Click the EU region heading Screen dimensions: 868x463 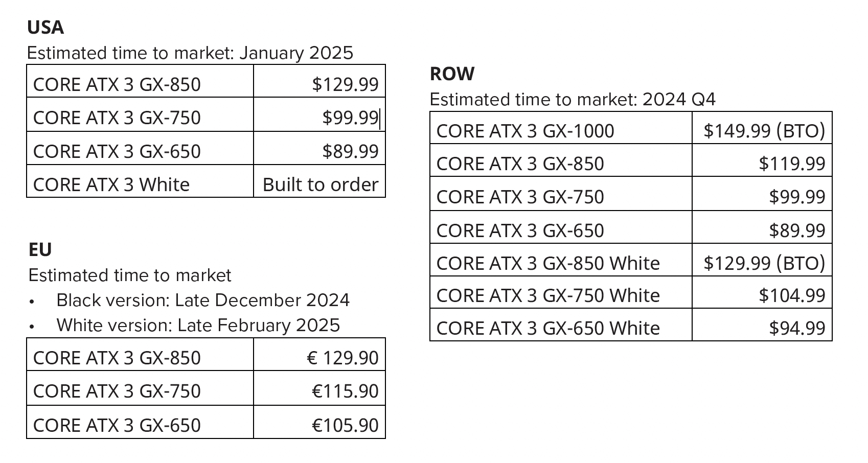(x=40, y=250)
